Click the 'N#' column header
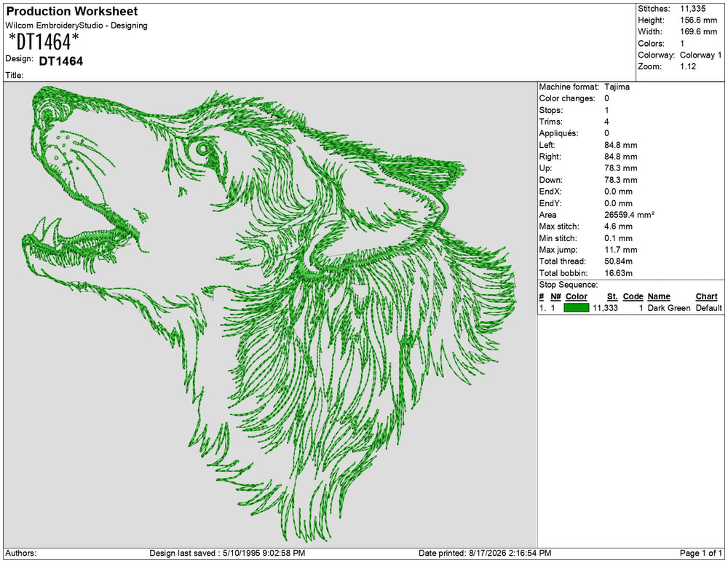Screen dimensions: 728x563 [555, 296]
